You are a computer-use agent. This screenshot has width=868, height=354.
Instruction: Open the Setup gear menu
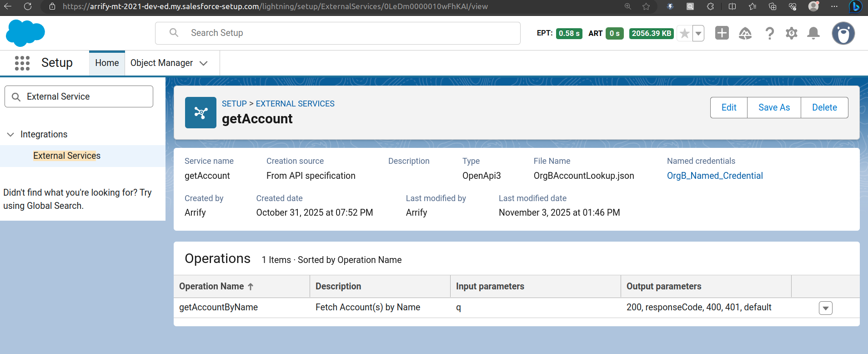point(791,33)
